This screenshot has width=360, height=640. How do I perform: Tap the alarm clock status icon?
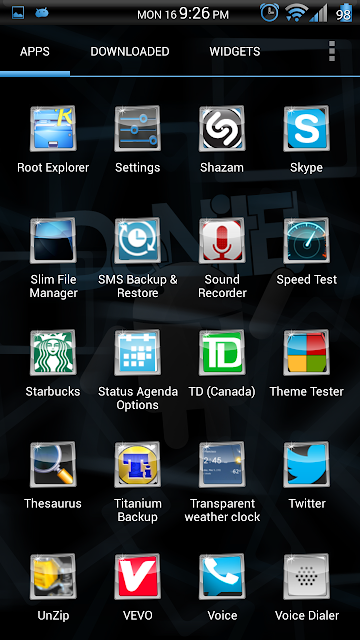point(269,13)
